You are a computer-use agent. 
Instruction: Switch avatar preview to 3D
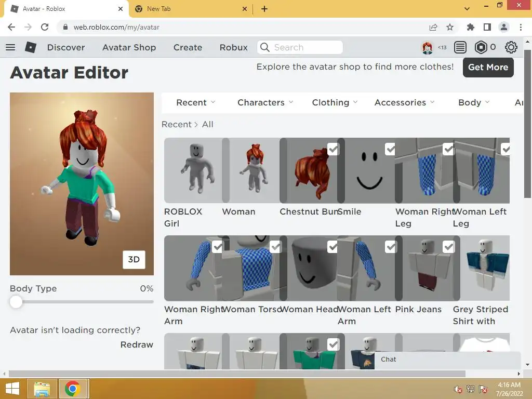(134, 260)
